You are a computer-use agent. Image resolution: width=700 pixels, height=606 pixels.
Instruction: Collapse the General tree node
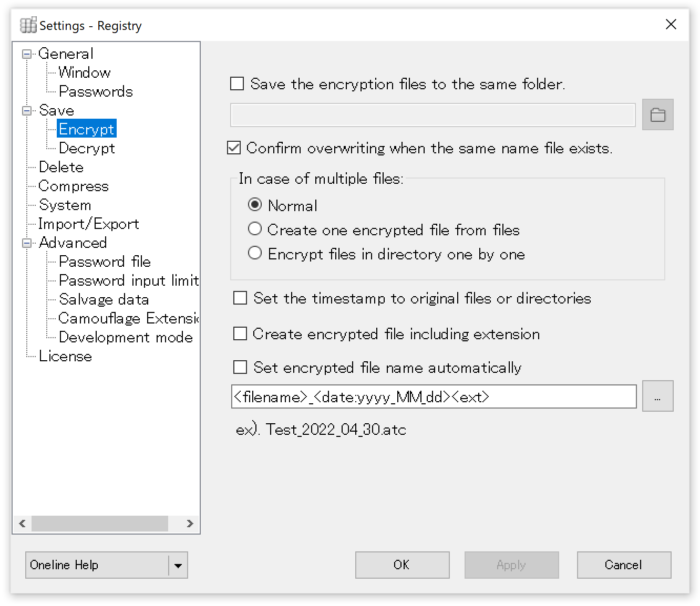27,54
